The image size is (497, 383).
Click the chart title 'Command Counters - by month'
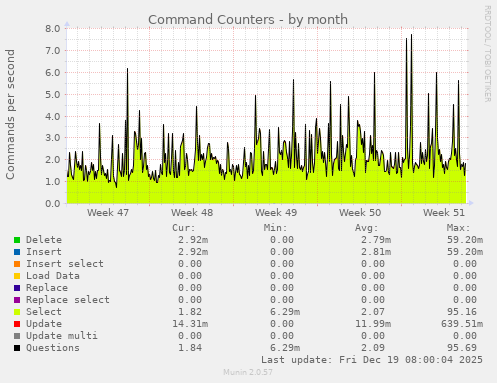[x=248, y=20]
